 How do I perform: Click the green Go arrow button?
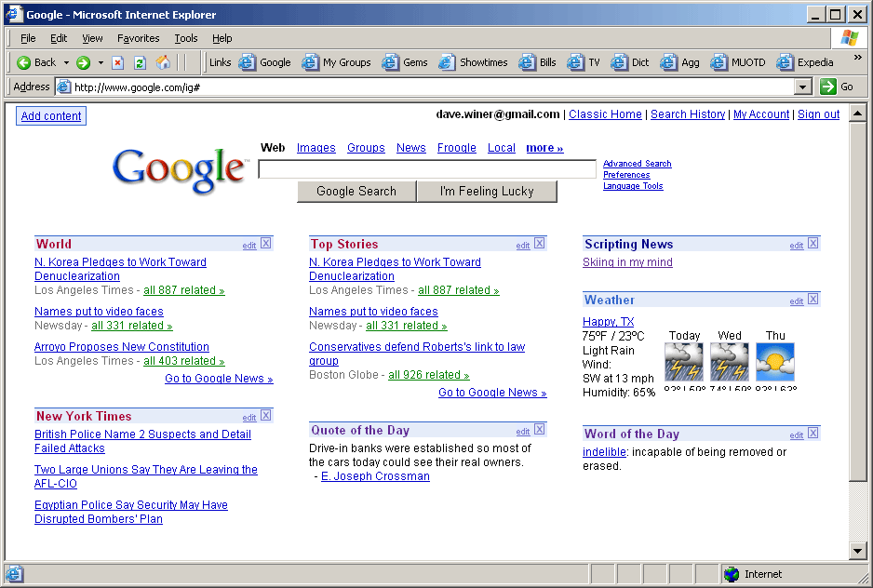[x=827, y=87]
